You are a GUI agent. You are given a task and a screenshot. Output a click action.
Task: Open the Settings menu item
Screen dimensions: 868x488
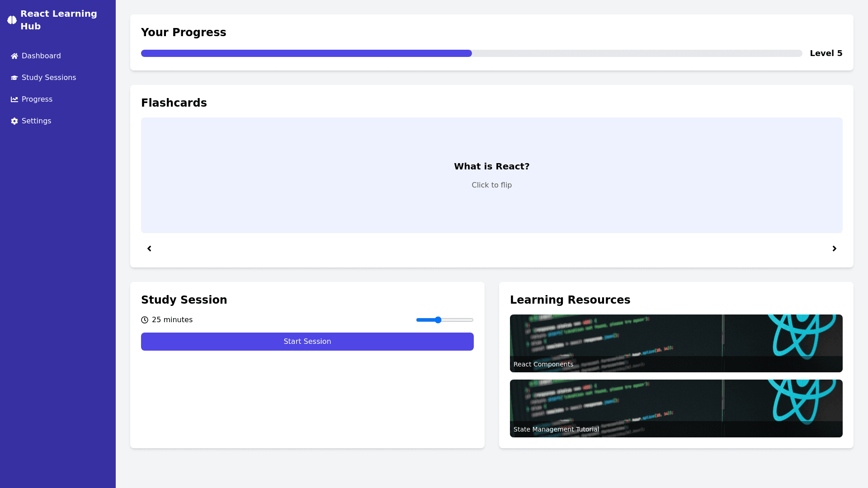click(36, 121)
